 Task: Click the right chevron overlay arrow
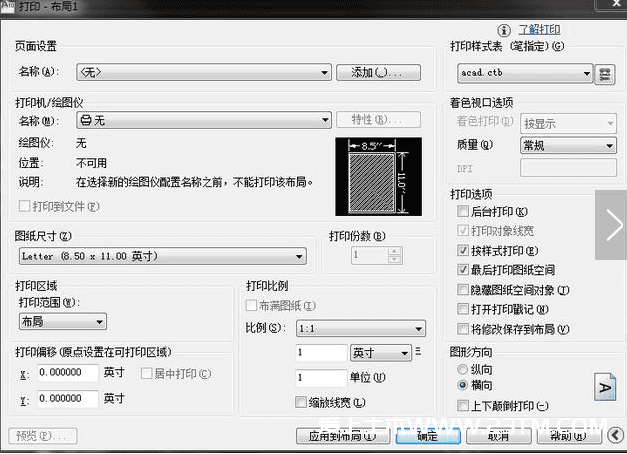point(612,226)
